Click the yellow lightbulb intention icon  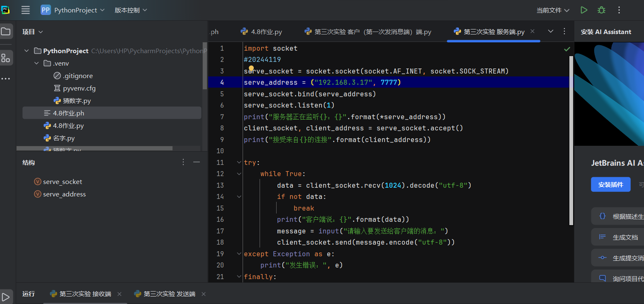[251, 69]
